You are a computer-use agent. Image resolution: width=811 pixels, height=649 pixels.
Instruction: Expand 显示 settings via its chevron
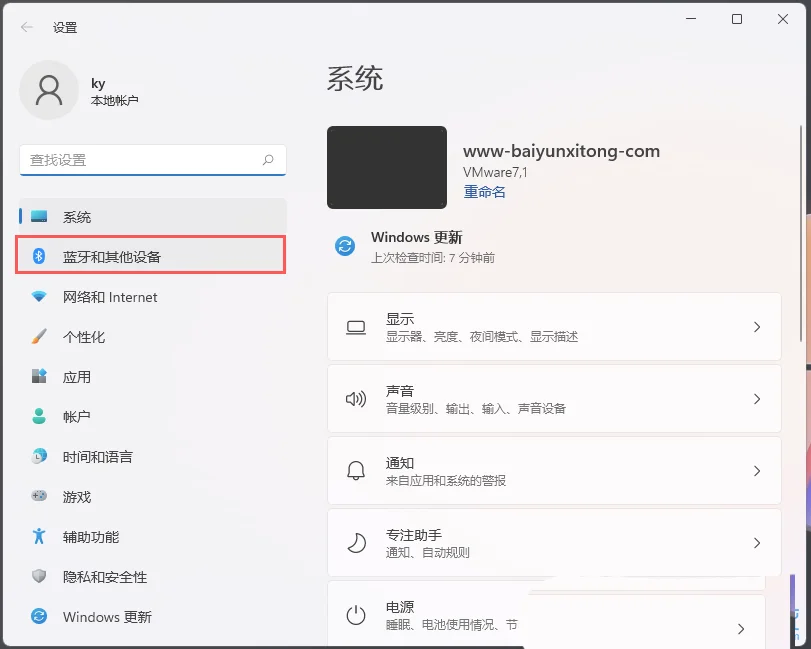pyautogui.click(x=757, y=327)
